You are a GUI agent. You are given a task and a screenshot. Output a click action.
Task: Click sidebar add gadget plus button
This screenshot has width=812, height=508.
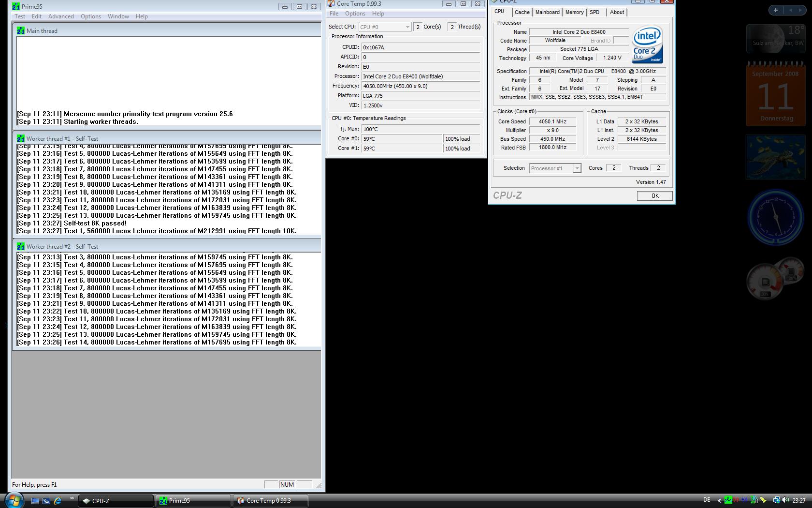tap(776, 10)
